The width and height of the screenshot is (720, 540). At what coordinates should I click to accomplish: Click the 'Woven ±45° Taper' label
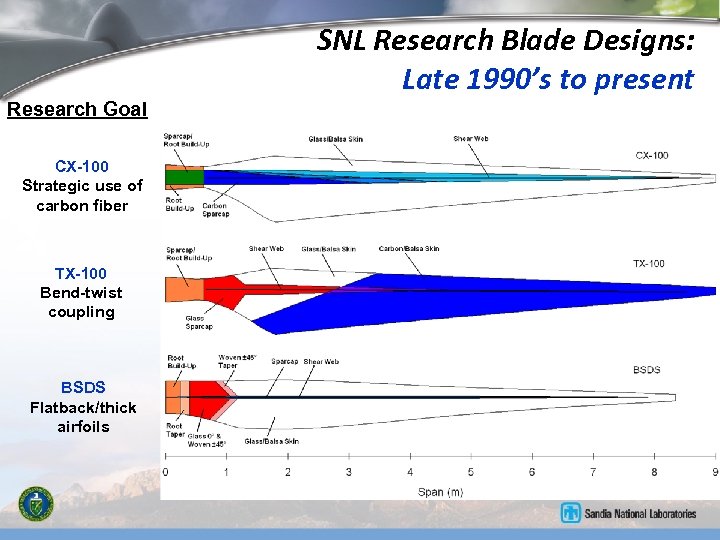click(237, 361)
